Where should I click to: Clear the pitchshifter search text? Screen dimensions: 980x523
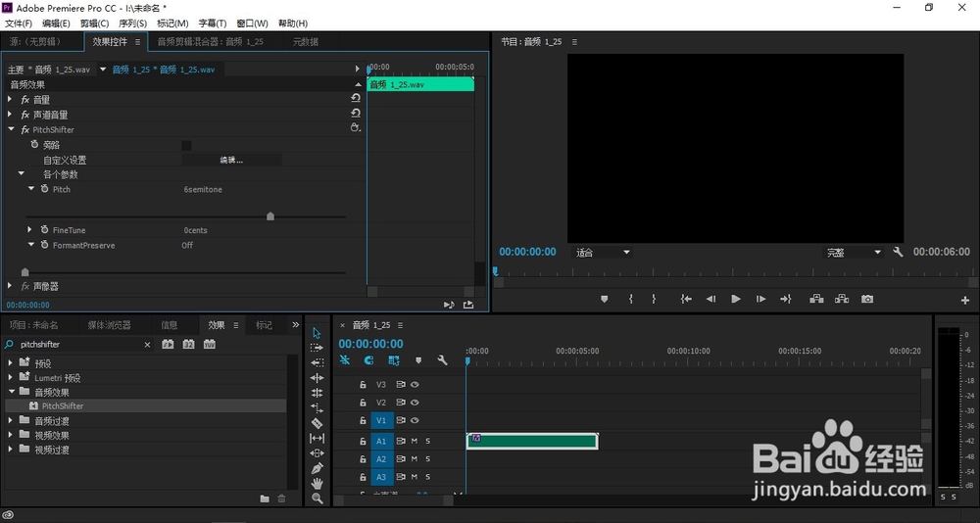click(x=148, y=345)
